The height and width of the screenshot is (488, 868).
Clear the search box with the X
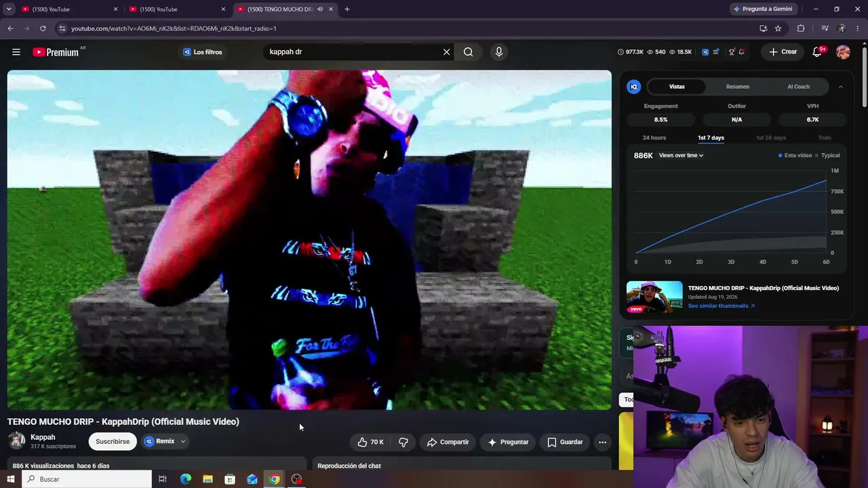click(x=446, y=52)
